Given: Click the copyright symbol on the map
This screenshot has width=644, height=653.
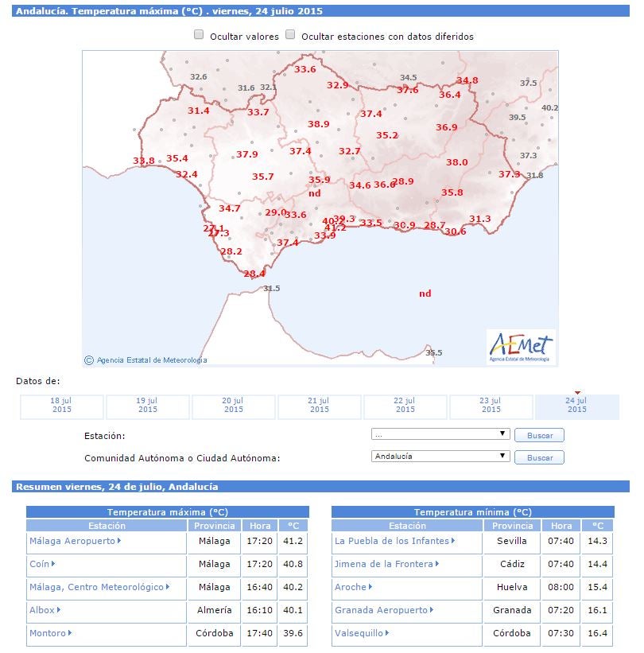Looking at the screenshot, I should [89, 360].
